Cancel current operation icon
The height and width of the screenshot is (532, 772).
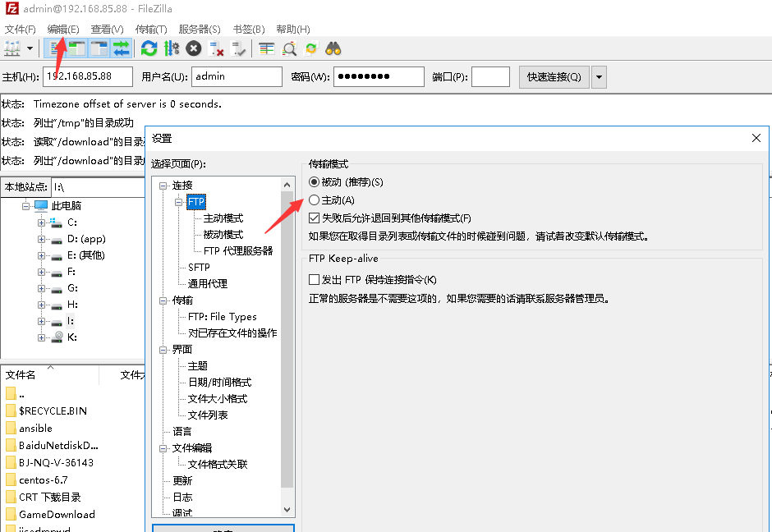click(194, 48)
